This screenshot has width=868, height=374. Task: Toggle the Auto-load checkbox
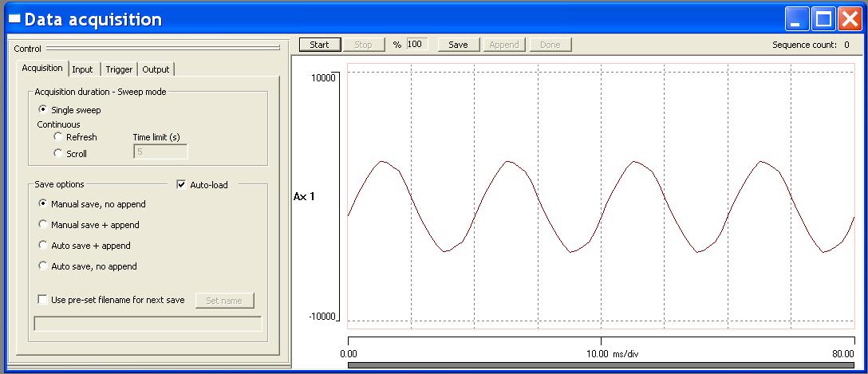(181, 185)
